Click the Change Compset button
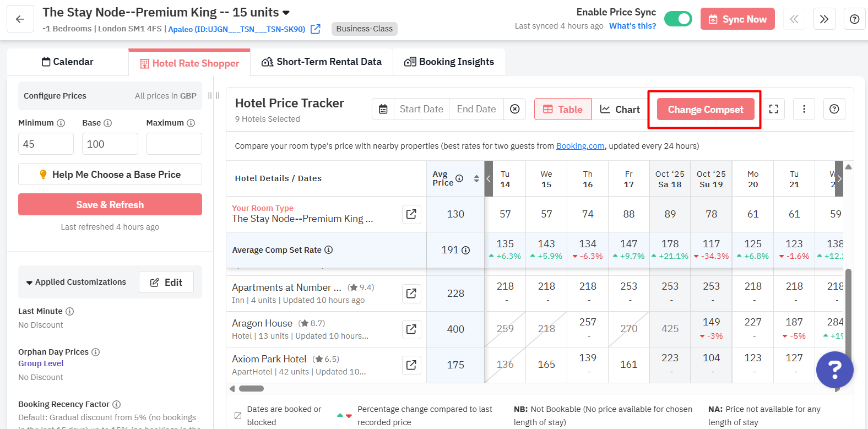This screenshot has width=868, height=429. point(706,110)
